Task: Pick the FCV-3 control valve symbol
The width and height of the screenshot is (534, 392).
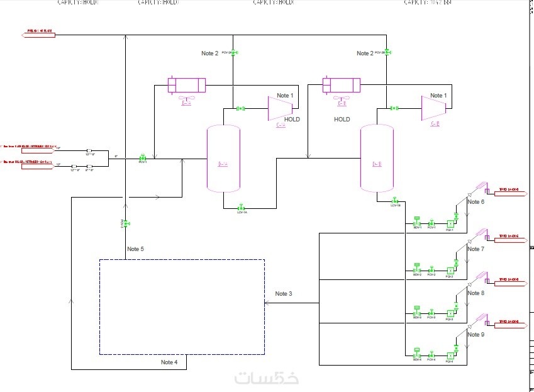Action: tap(431, 313)
